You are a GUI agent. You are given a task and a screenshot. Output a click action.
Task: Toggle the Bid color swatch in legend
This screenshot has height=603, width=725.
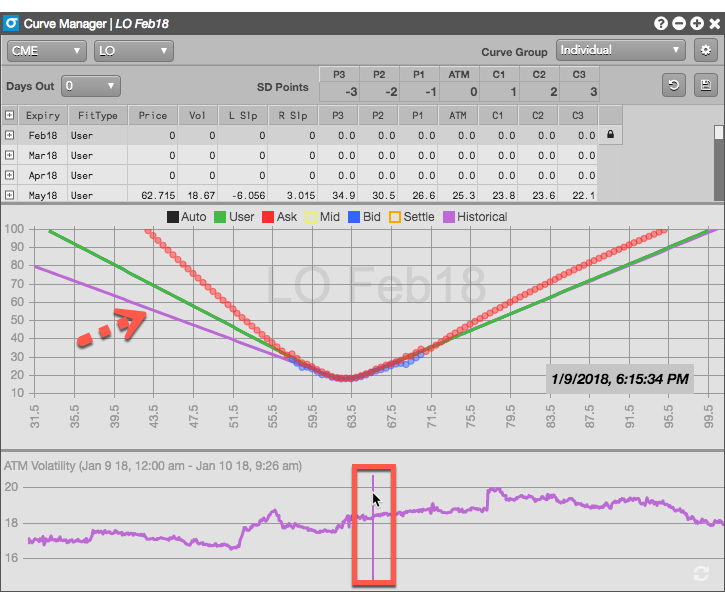(353, 217)
